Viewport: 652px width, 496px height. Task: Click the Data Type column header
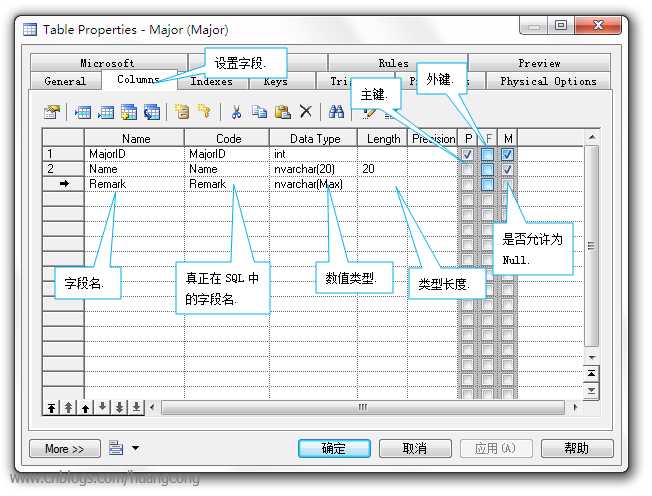(314, 138)
